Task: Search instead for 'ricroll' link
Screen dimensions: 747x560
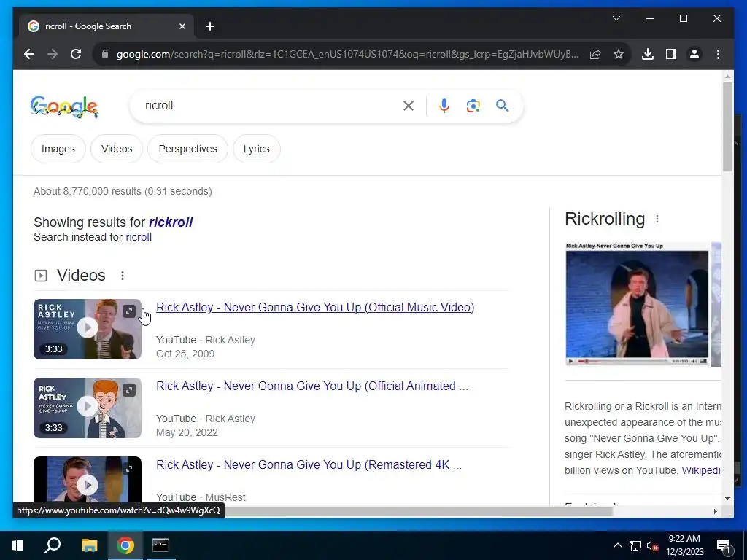Action: click(139, 237)
